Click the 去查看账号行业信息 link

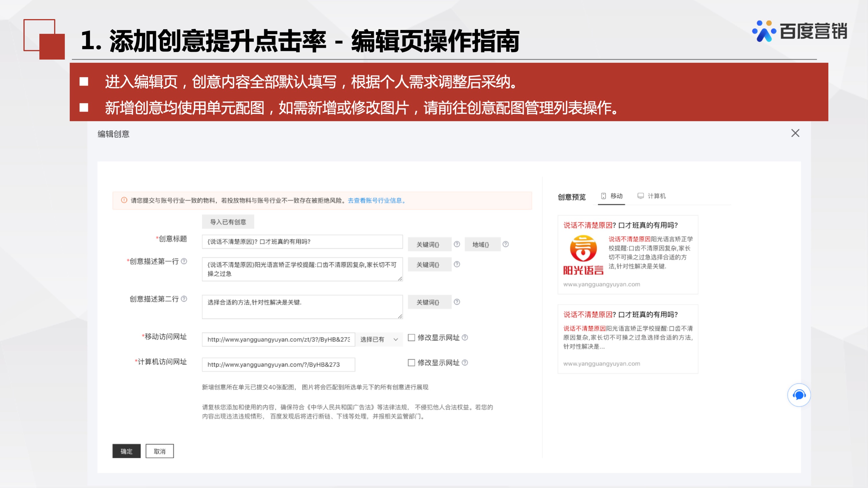pos(375,201)
